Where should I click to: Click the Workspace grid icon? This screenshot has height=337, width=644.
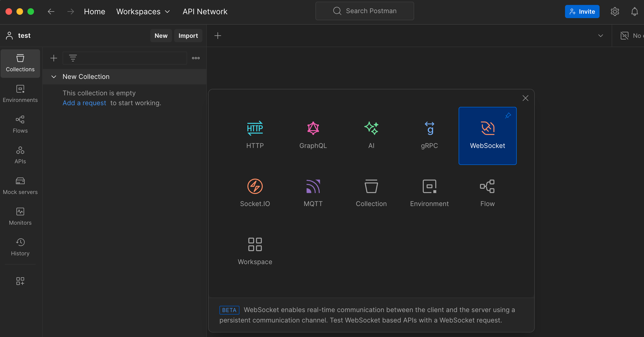tap(255, 244)
